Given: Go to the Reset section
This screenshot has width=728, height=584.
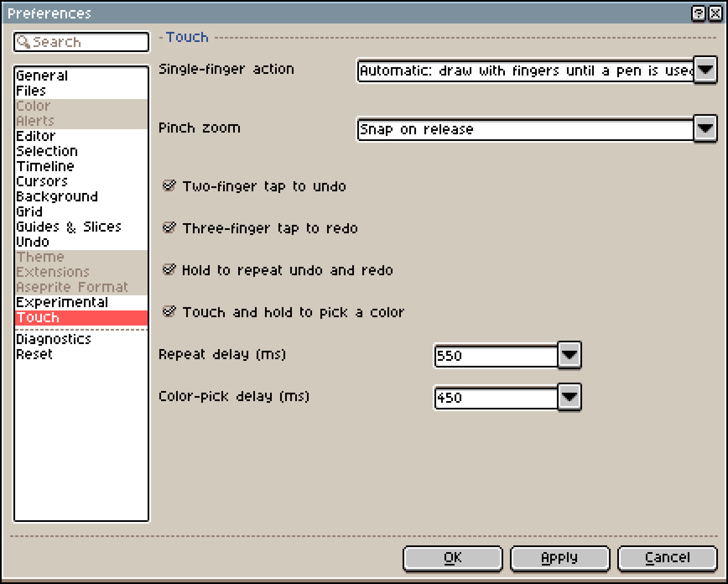Looking at the screenshot, I should coord(81,354).
